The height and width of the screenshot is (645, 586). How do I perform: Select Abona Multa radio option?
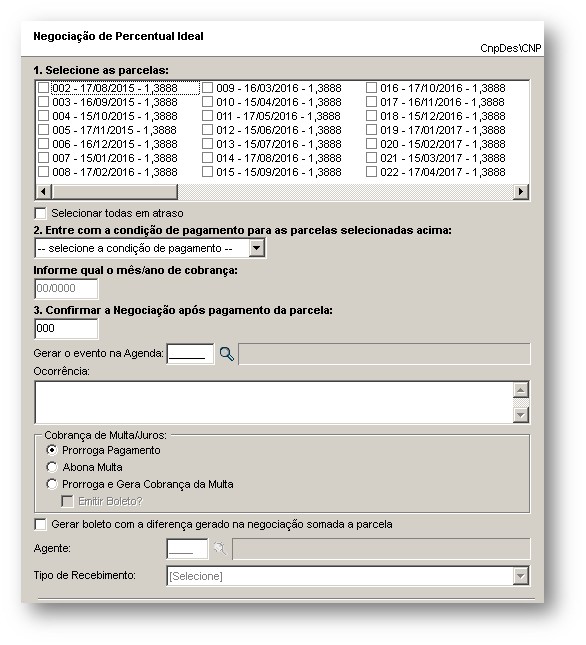click(52, 467)
